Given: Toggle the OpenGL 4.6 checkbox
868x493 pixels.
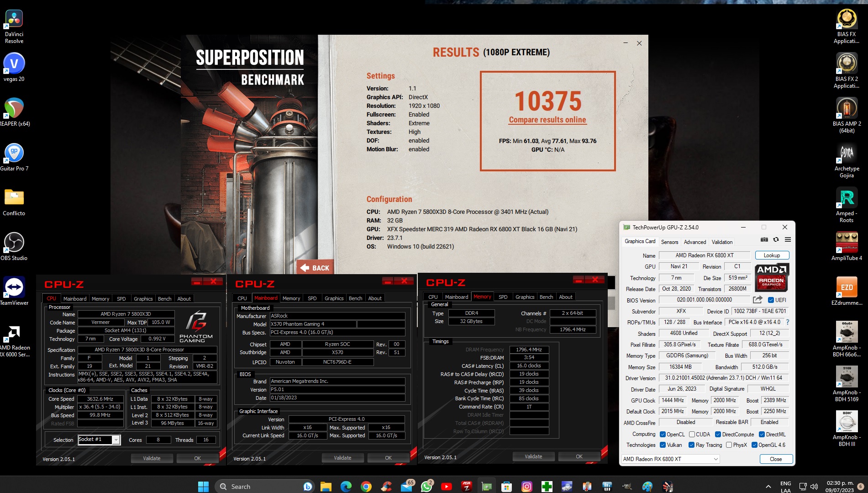Looking at the screenshot, I should (x=754, y=445).
